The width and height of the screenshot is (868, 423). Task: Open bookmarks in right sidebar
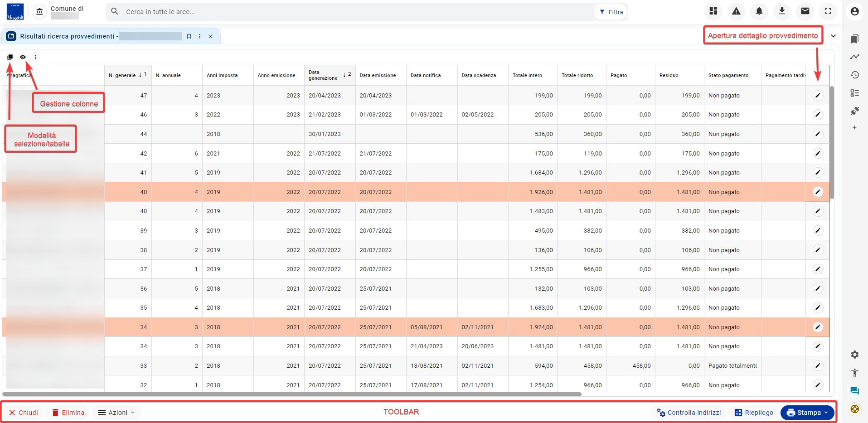click(x=855, y=39)
